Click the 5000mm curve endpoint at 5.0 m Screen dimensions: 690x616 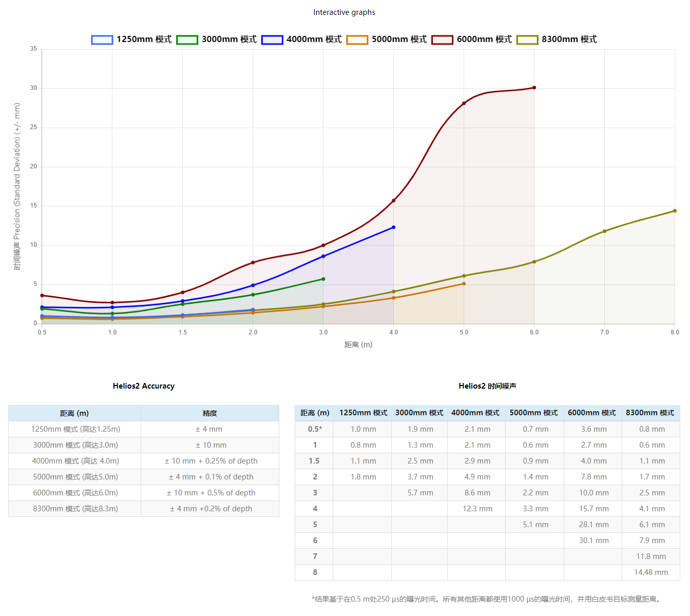(x=464, y=284)
